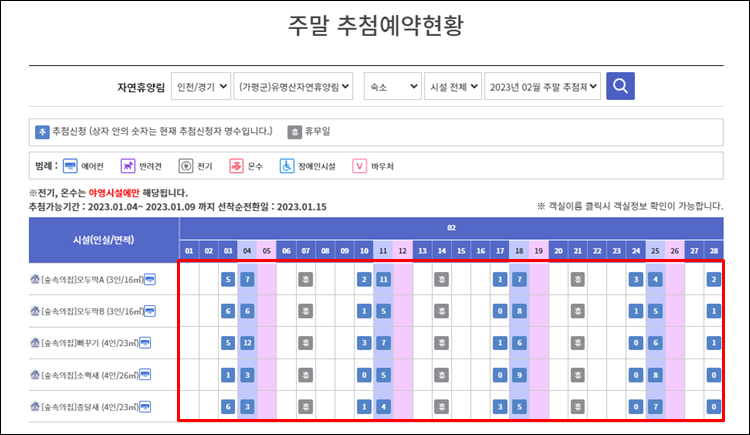Open the 소쩍새 (4인/26㎡) room link
The width and height of the screenshot is (750, 435).
90,375
